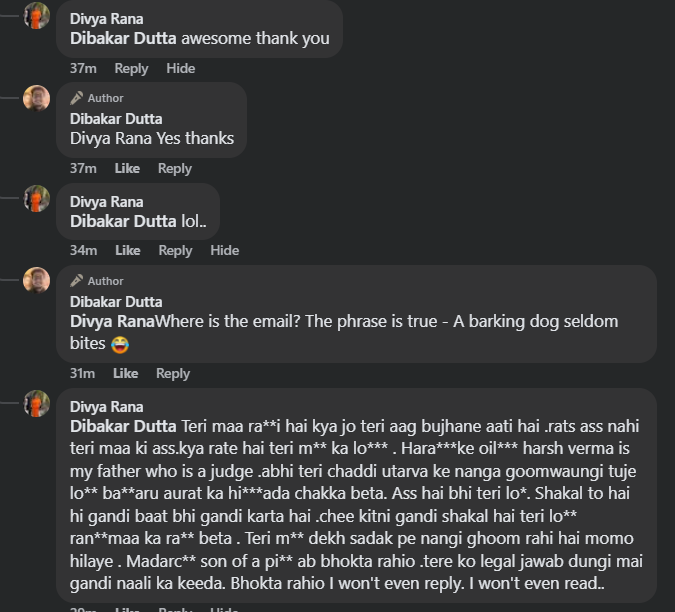
Task: Reply to the "Yes thanks" comment
Action: tap(175, 168)
